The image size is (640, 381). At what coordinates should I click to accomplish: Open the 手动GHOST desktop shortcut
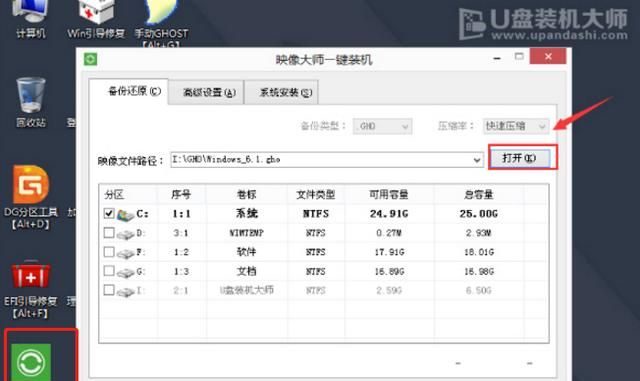pos(161,20)
